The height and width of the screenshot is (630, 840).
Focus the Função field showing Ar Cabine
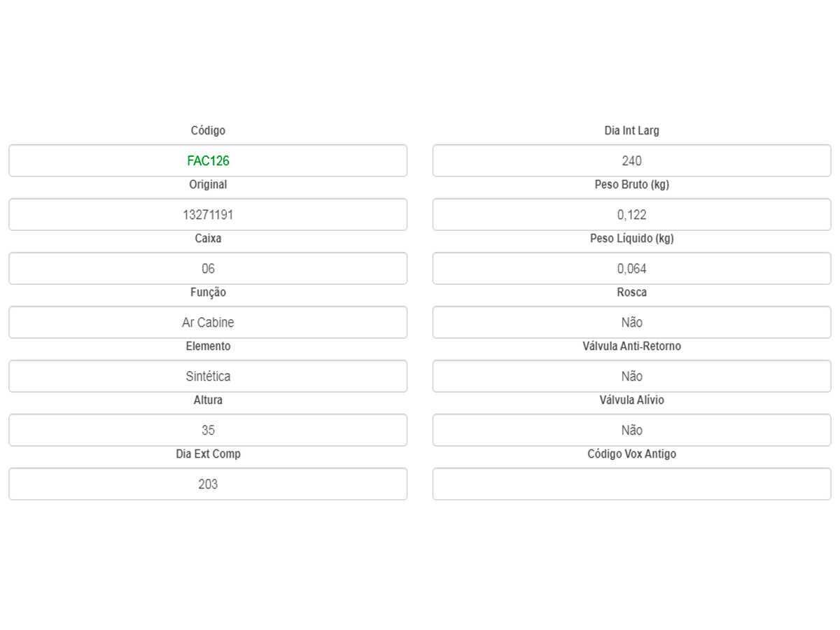208,323
